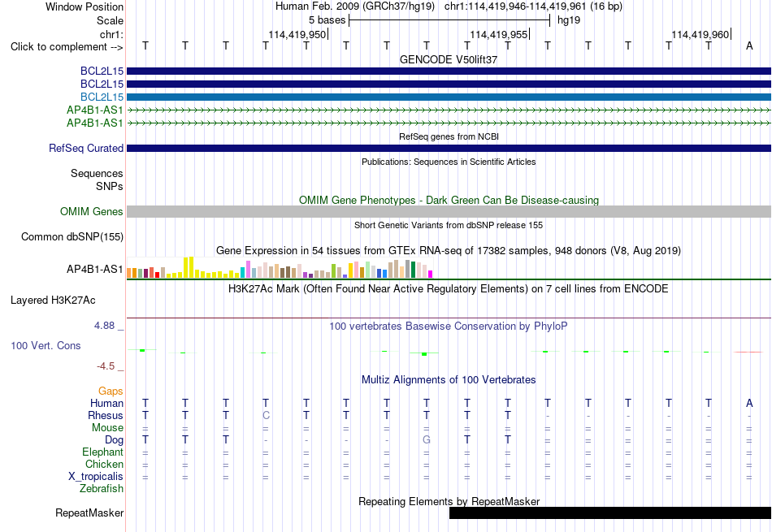Click the 114,419,960 coordinate label
Viewport: 772px width, 532px height.
click(700, 34)
